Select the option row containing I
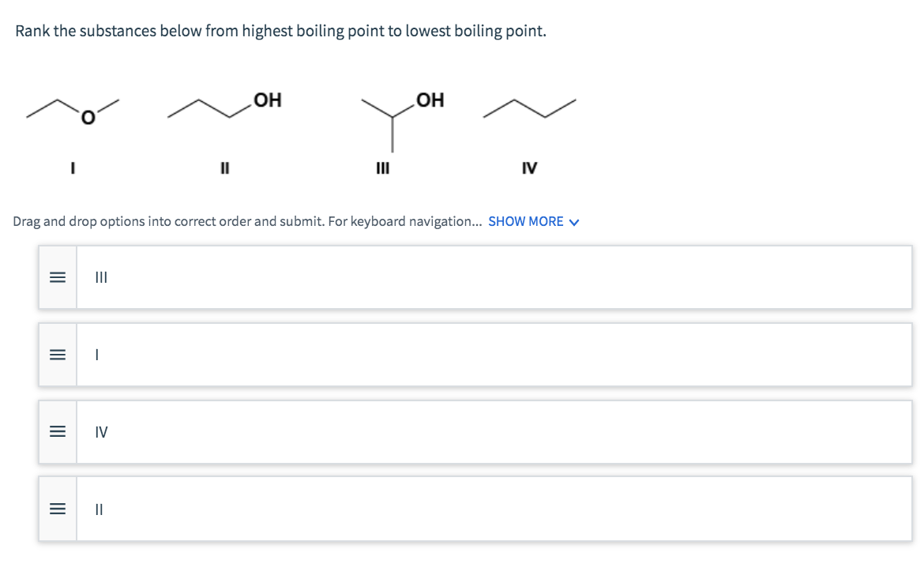 (474, 353)
